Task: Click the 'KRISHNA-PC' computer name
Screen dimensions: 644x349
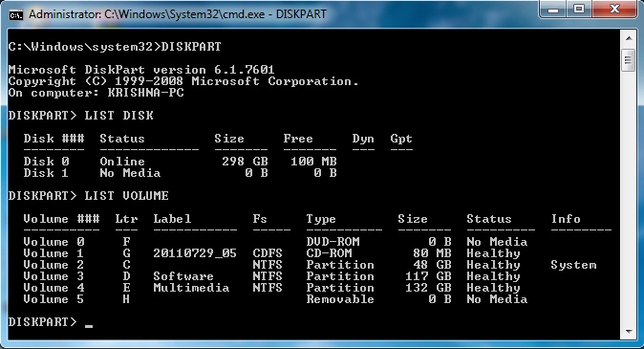Action: pyautogui.click(x=145, y=93)
